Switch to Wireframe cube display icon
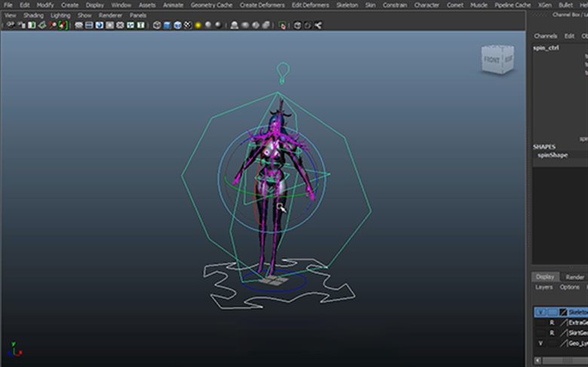Image resolution: width=588 pixels, height=367 pixels. [x=157, y=25]
